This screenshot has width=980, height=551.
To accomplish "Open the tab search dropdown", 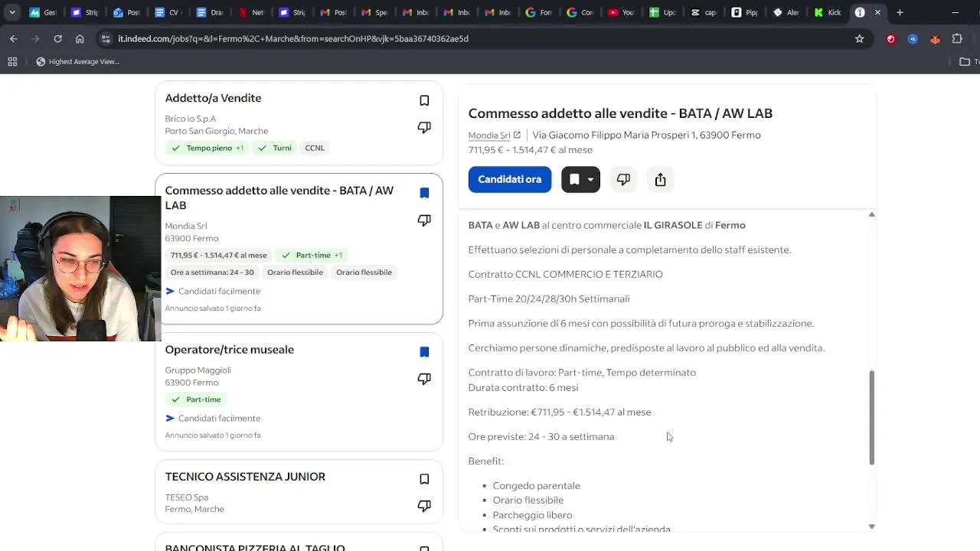I will click(13, 12).
